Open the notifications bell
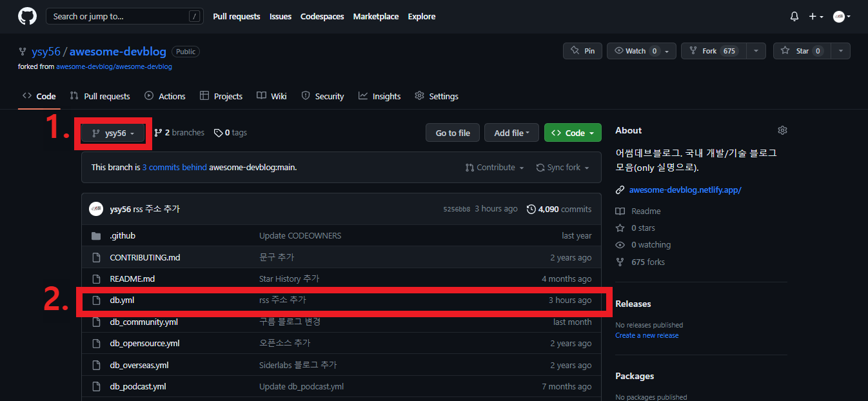868x401 pixels. click(x=794, y=16)
